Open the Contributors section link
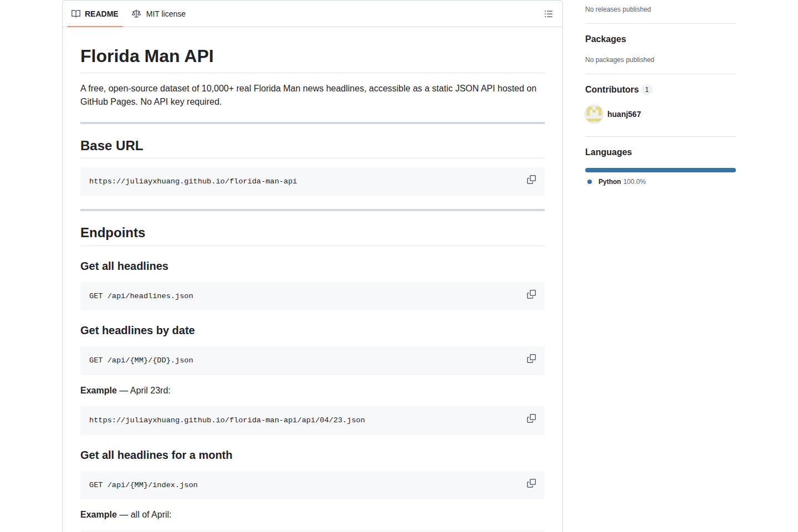 (618, 89)
